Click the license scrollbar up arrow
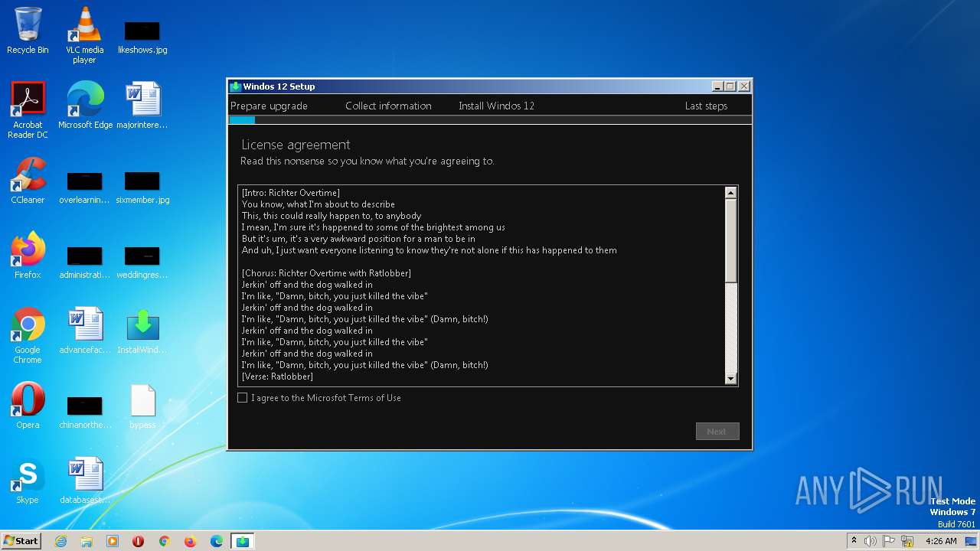This screenshot has height=551, width=980. pos(730,193)
